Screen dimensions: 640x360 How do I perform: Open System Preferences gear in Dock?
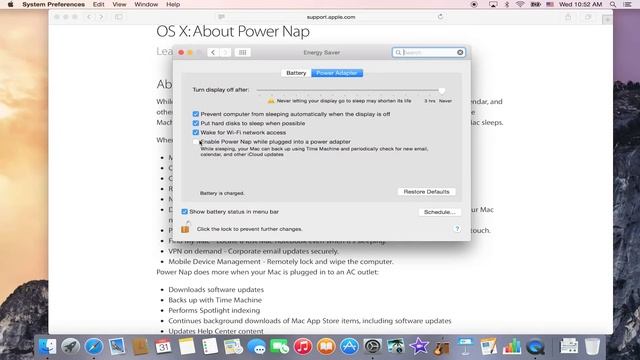[x=372, y=347]
